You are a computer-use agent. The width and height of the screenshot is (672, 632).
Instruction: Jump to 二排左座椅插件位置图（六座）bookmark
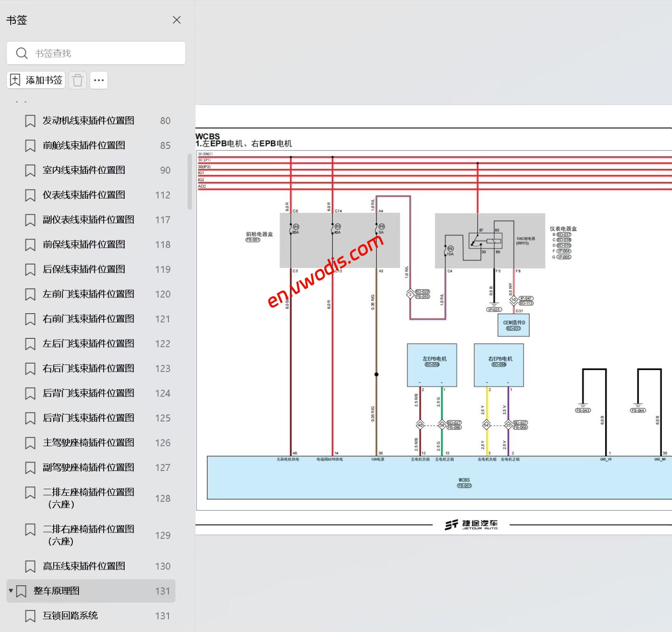tap(89, 498)
